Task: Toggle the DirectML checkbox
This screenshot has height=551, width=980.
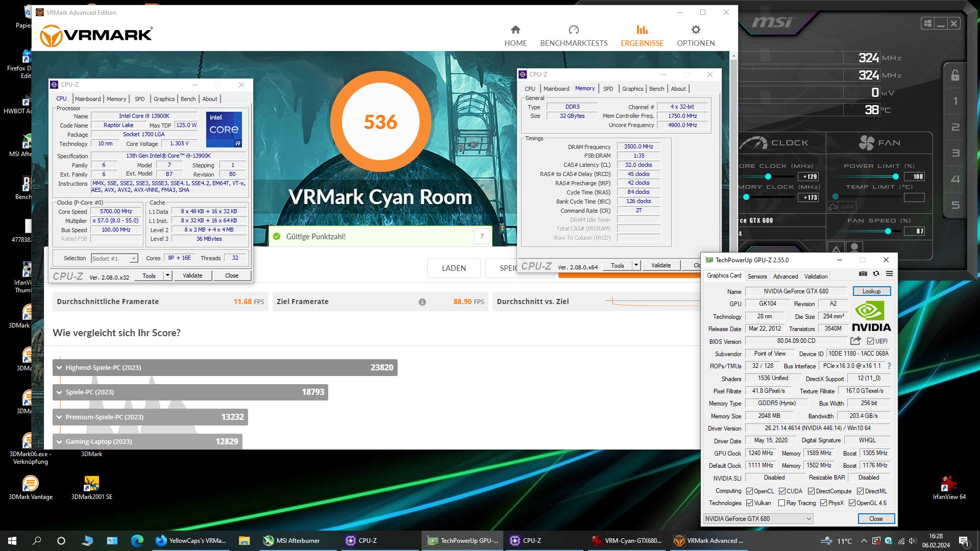Action: click(860, 491)
